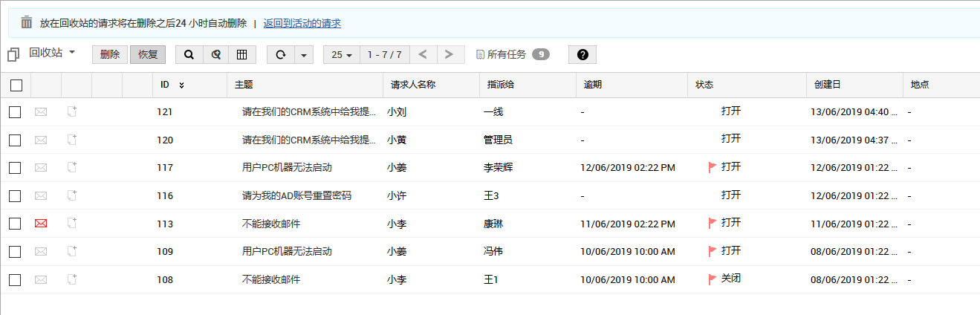980x315 pixels.
Task: Click assigned 管理员 cell
Action: pyautogui.click(x=498, y=140)
